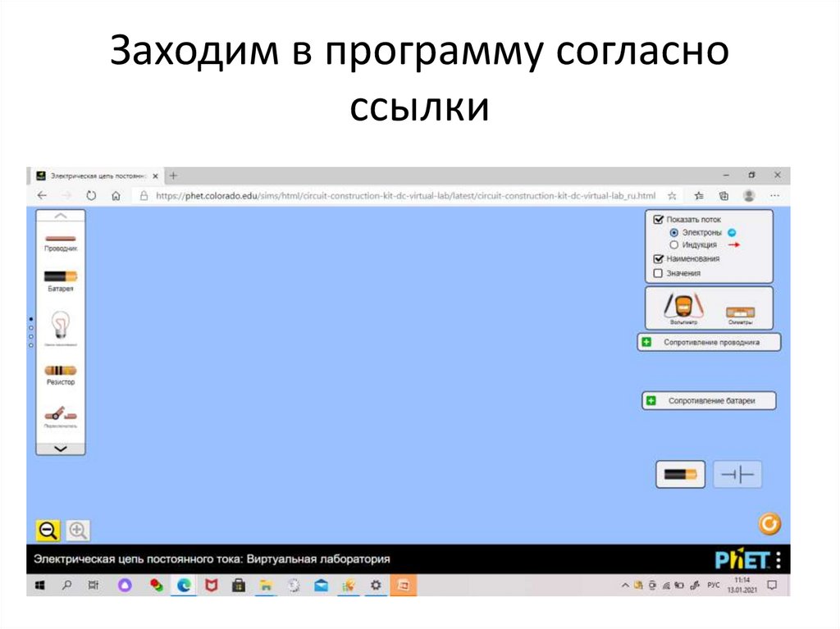Open the browser home page
Image resolution: width=840 pixels, height=629 pixels.
click(x=116, y=195)
